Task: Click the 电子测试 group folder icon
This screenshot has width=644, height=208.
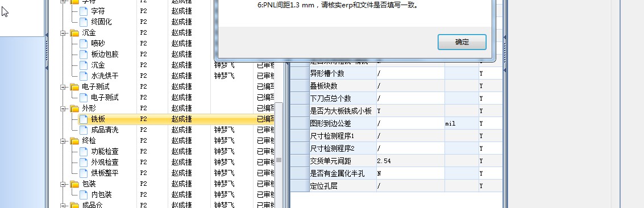Action: coord(74,86)
